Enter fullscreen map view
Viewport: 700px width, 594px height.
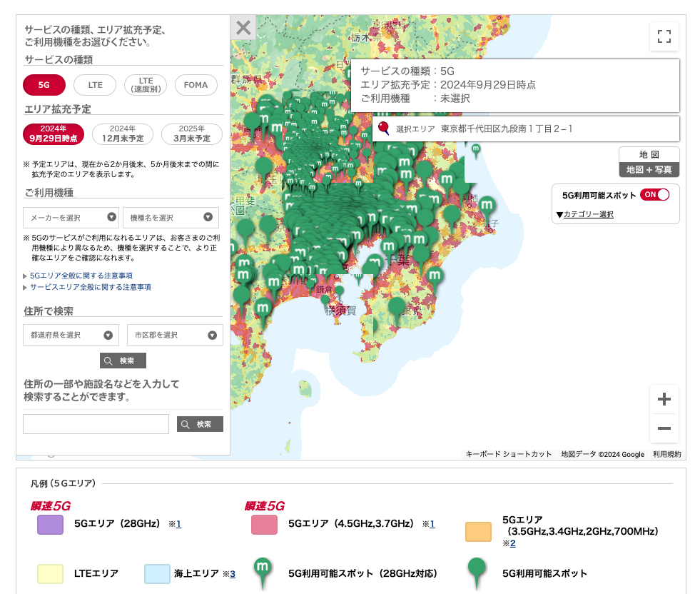point(664,36)
